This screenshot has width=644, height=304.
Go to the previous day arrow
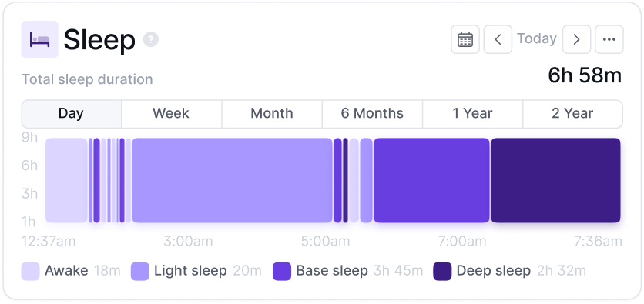[498, 39]
